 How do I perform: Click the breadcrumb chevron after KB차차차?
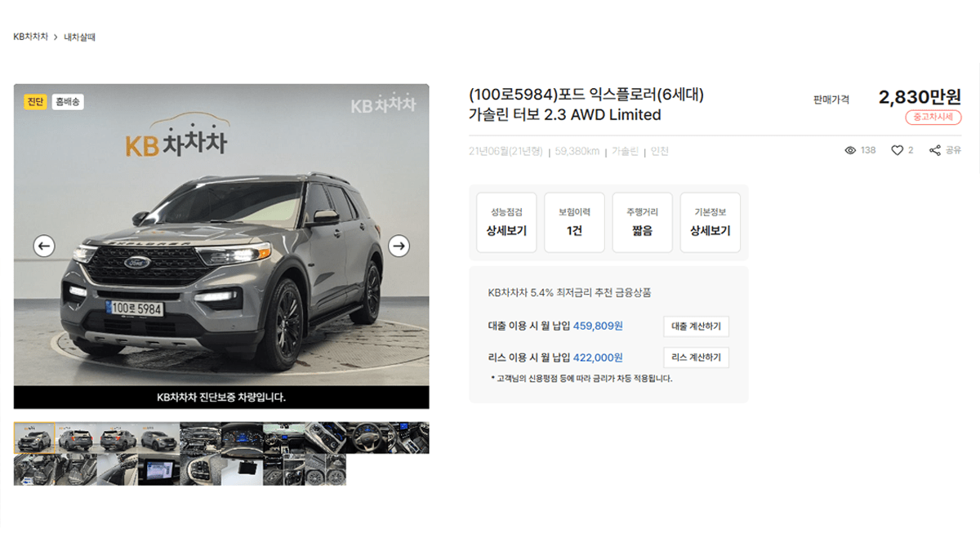tap(56, 37)
